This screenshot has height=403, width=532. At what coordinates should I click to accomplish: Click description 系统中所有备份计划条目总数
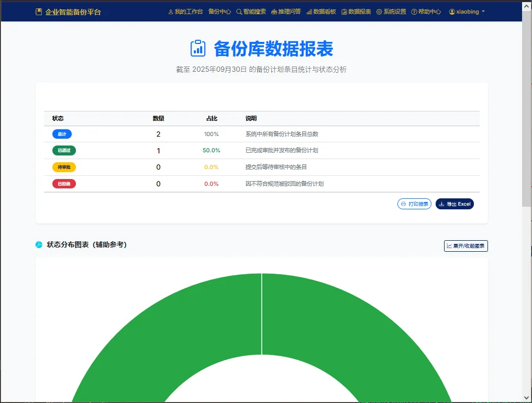(x=282, y=134)
